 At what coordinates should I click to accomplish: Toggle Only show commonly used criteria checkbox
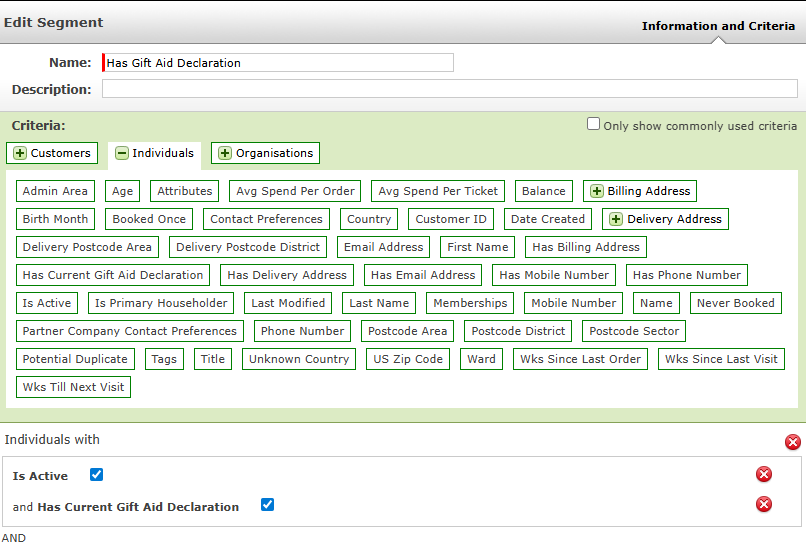point(593,124)
